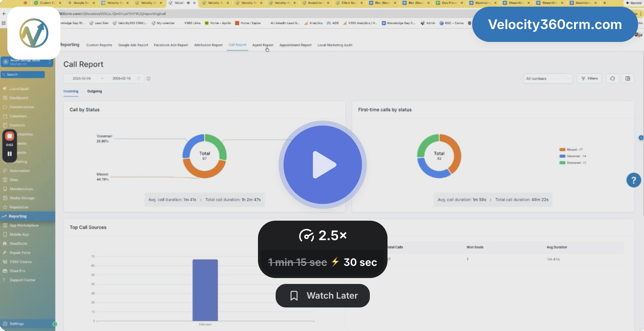Open the Appointment Report tab
The height and width of the screenshot is (331, 644).
tap(295, 45)
